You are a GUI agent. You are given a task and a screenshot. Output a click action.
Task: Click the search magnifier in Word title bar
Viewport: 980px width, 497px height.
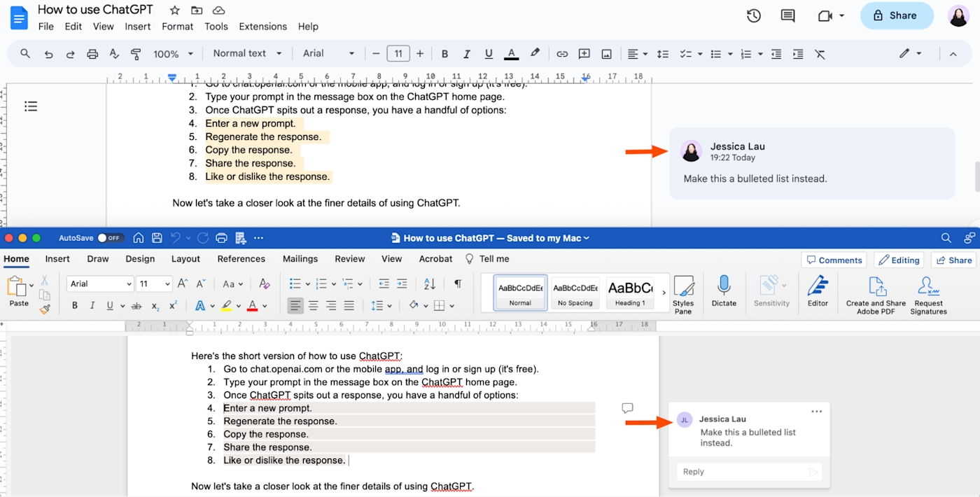pos(946,238)
